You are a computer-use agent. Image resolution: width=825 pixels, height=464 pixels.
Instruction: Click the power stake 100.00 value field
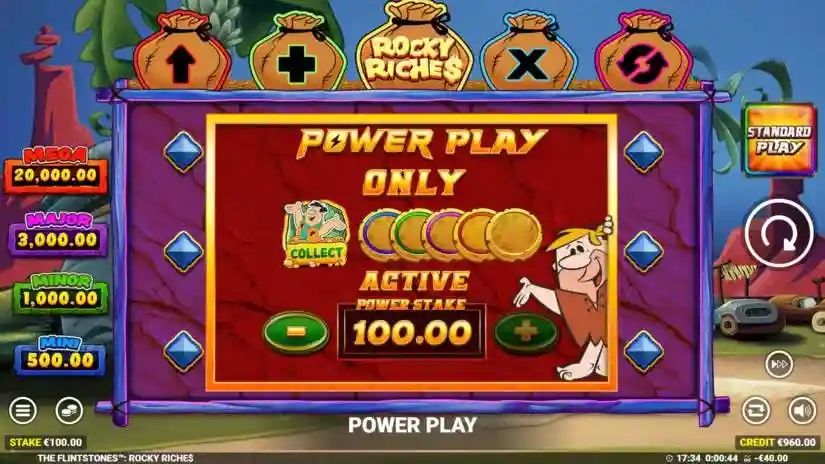pos(412,332)
